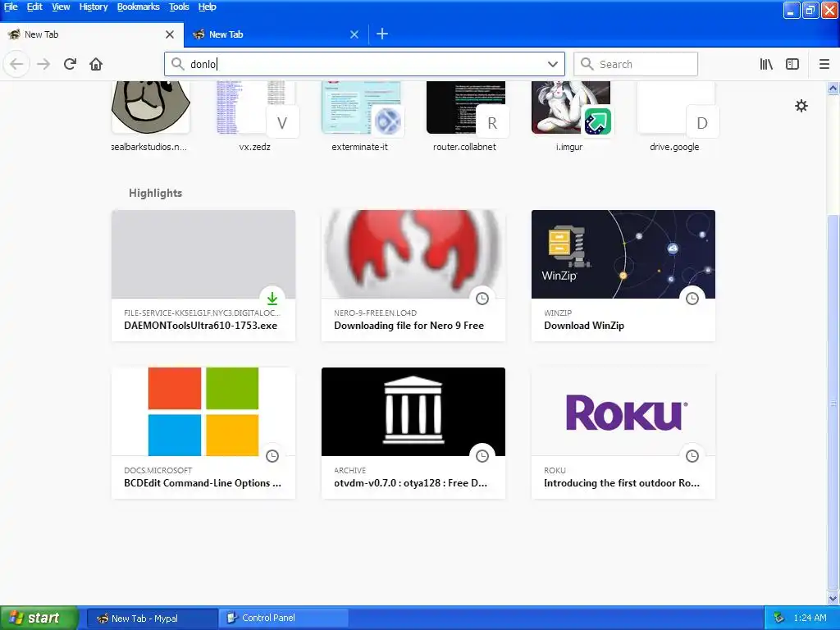Click the Highlights section heading
Image resolution: width=840 pixels, height=630 pixels.
tap(155, 193)
